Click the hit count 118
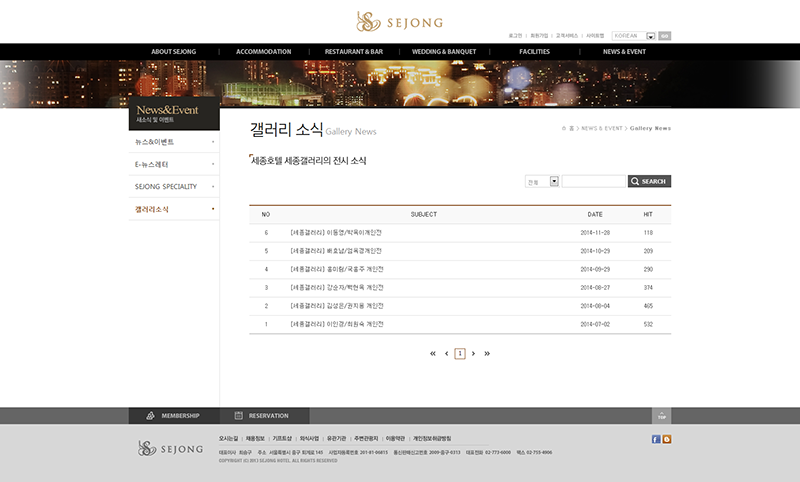 [648, 233]
